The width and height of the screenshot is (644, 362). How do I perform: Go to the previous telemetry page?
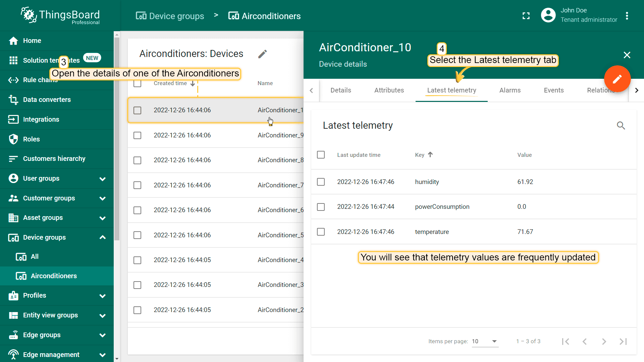click(585, 341)
